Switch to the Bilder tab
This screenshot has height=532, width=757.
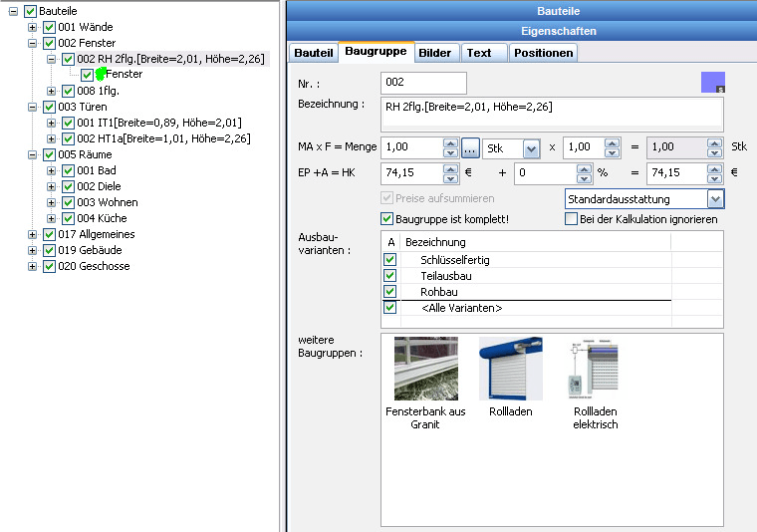coord(434,53)
